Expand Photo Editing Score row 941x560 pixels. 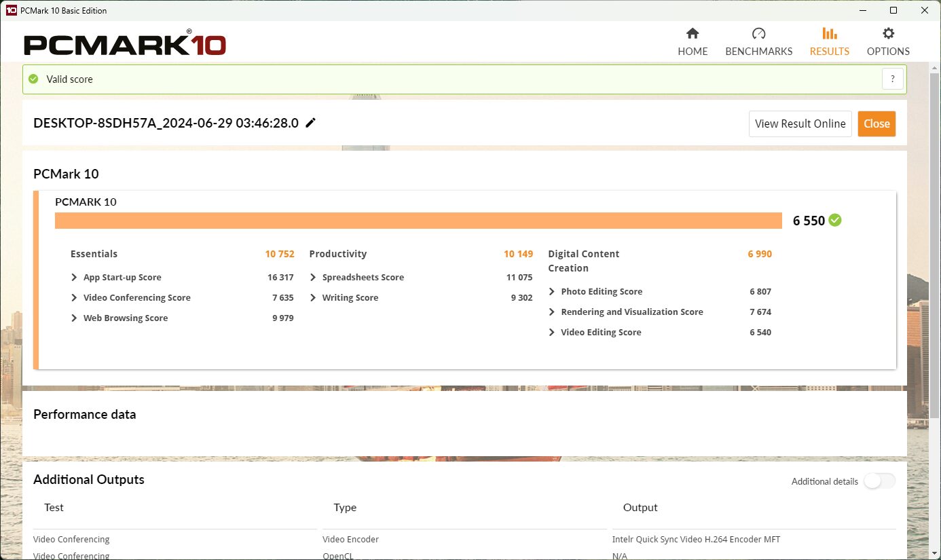click(552, 291)
